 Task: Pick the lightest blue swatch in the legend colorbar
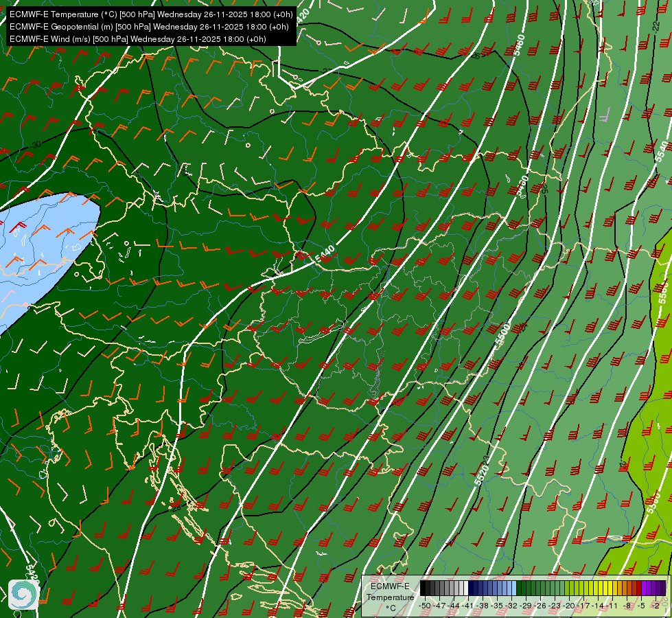tap(514, 588)
